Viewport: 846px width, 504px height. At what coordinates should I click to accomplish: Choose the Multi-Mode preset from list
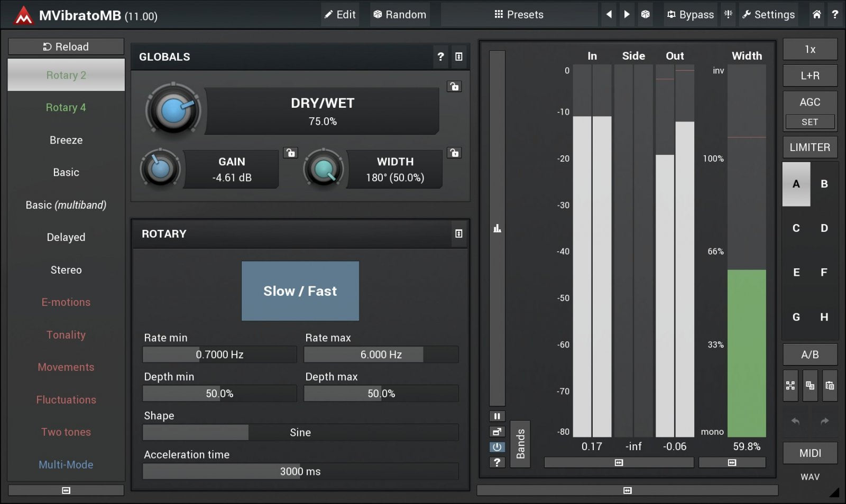click(x=66, y=464)
